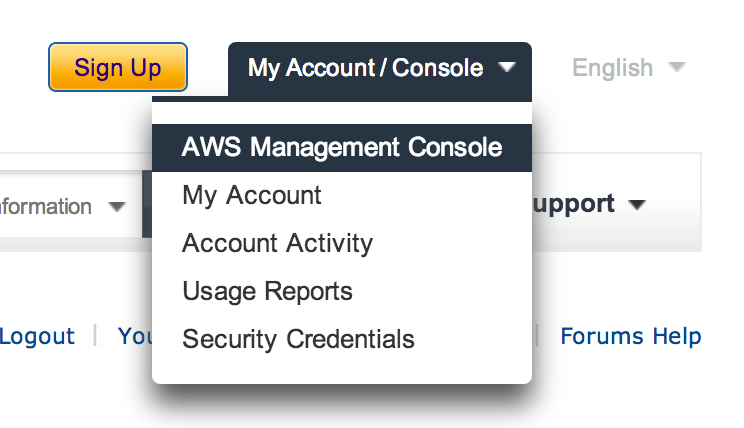The width and height of the screenshot is (744, 428).
Task: Click the white strip atop the dropdown panel
Action: [342, 110]
